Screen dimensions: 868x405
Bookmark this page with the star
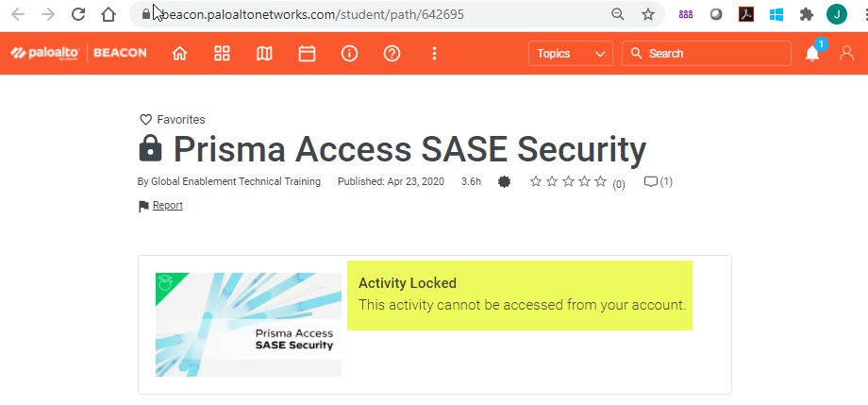pyautogui.click(x=648, y=14)
